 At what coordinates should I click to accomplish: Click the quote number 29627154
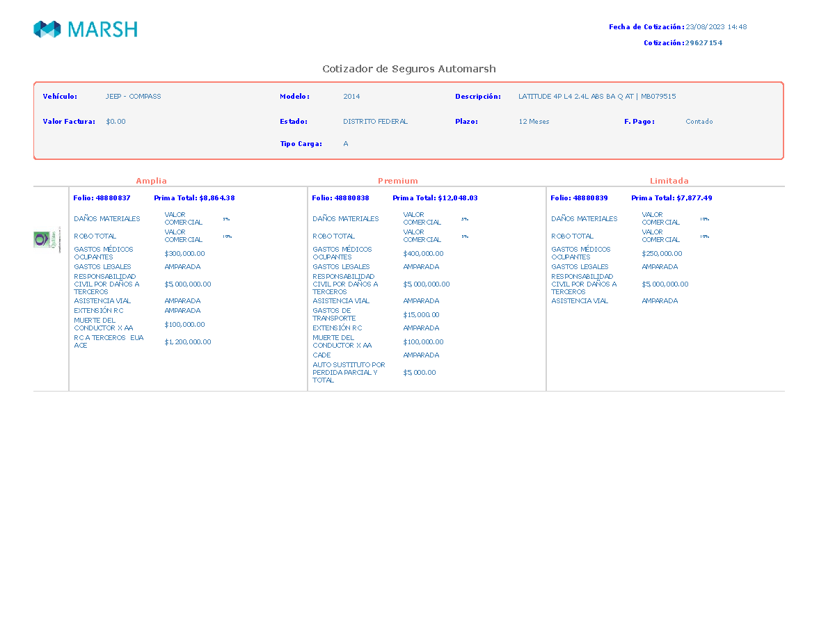point(703,43)
